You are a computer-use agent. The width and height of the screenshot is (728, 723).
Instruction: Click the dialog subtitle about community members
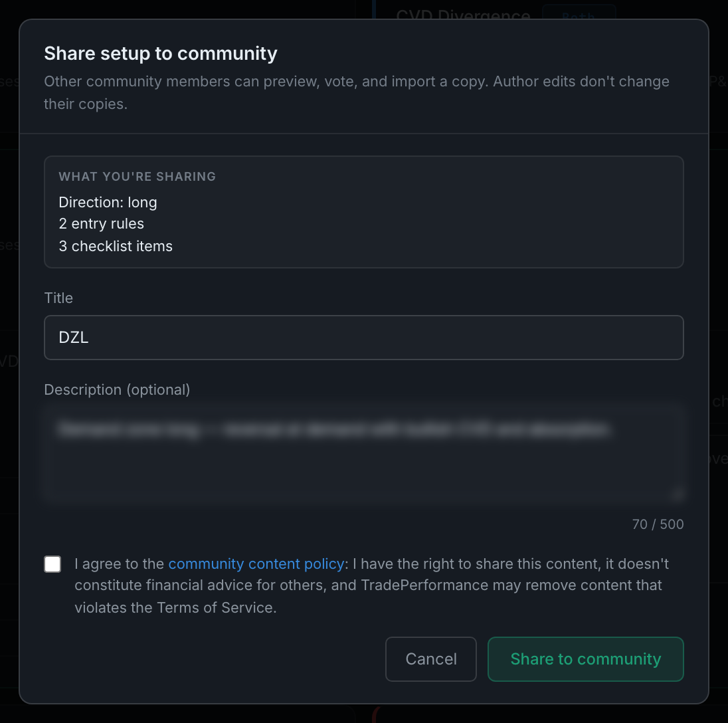[x=357, y=92]
